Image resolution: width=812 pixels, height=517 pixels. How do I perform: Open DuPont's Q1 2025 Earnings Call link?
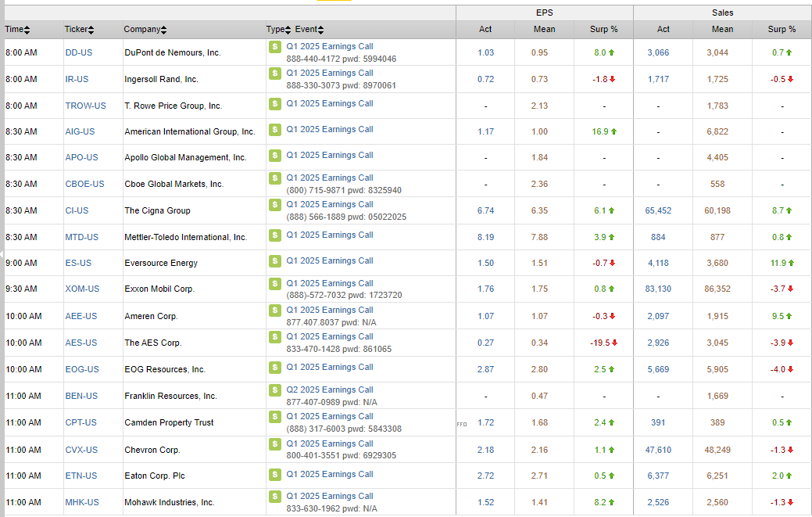coord(330,47)
